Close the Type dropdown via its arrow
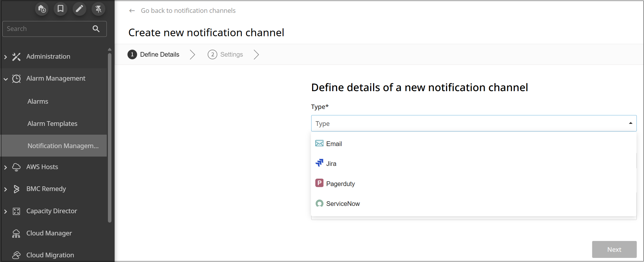This screenshot has width=644, height=262. [630, 123]
